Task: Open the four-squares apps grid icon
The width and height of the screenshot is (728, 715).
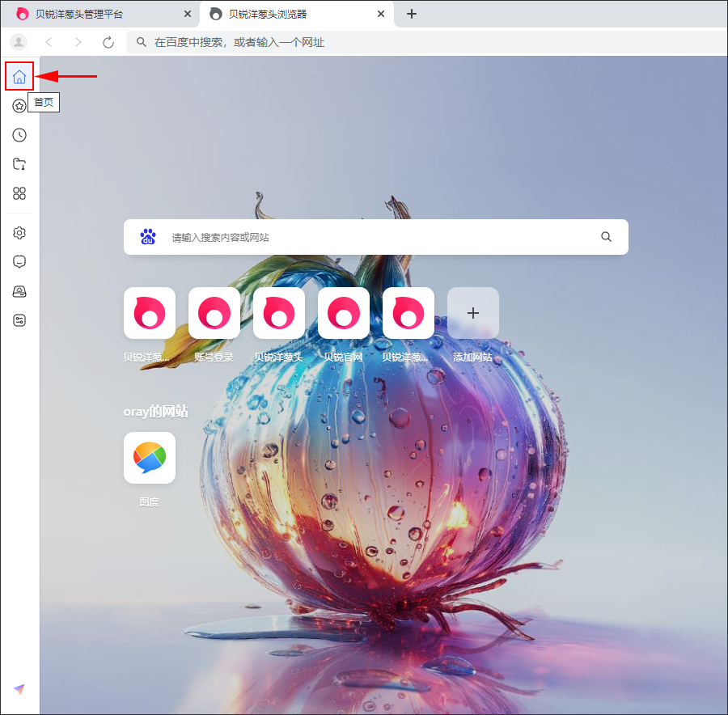Action: click(19, 193)
